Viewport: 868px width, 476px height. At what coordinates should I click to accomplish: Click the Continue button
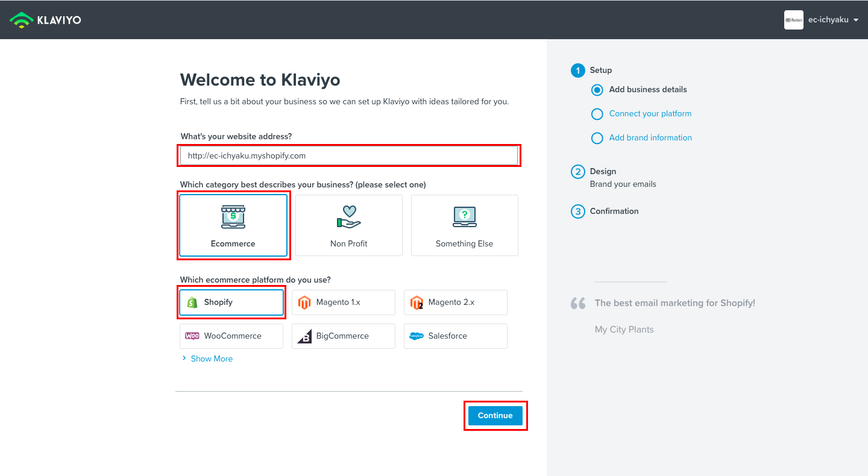(495, 416)
